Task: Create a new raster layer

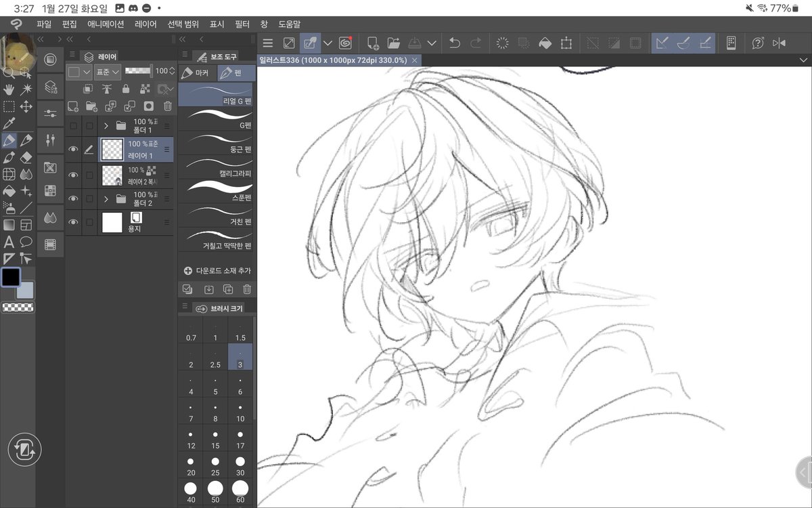Action: [73, 106]
